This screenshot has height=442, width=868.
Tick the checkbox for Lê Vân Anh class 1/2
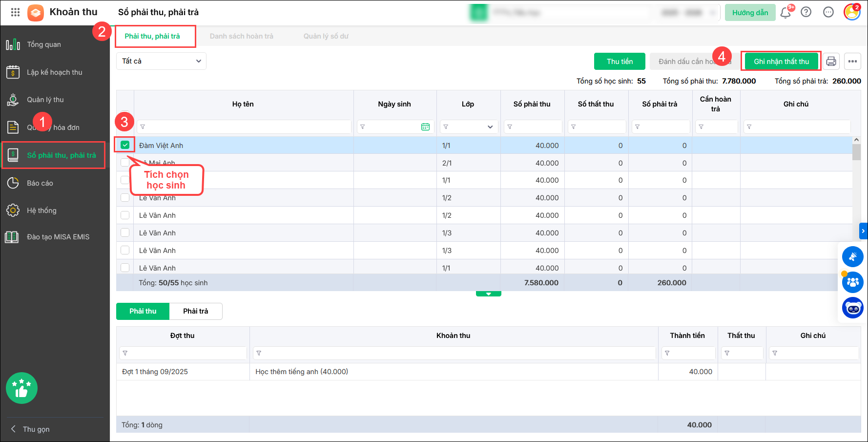(x=125, y=215)
